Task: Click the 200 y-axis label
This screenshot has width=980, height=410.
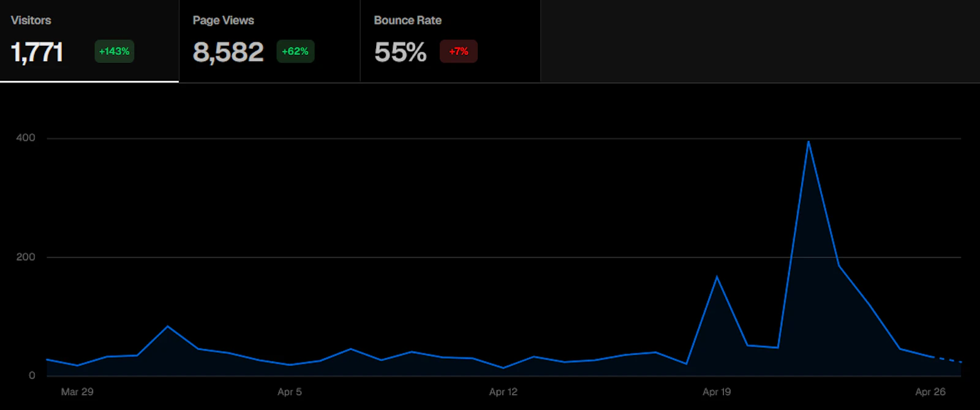Action: click(26, 257)
